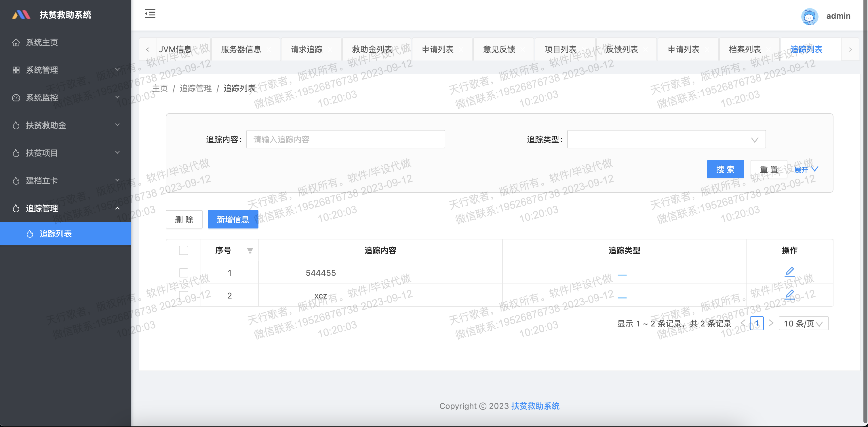The image size is (868, 427).
Task: Click the 新增信息 button
Action: 233,220
